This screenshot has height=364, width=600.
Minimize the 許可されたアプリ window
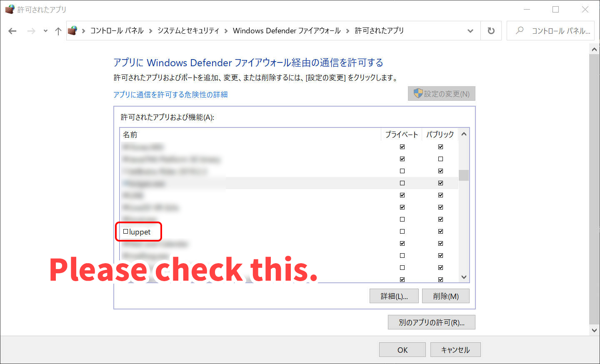[x=527, y=9]
